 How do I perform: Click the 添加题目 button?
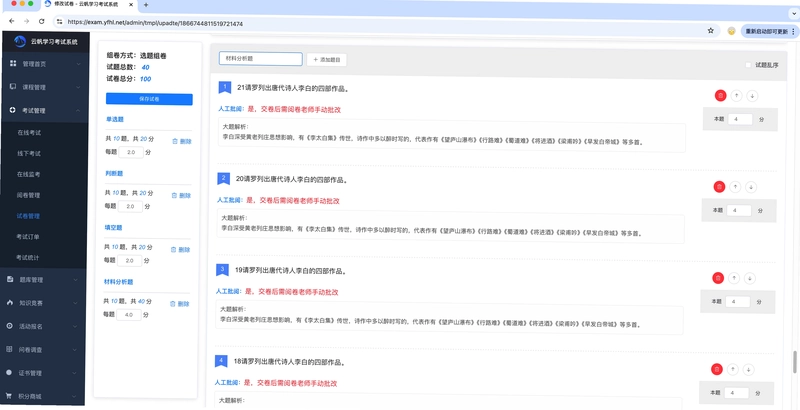click(x=327, y=60)
